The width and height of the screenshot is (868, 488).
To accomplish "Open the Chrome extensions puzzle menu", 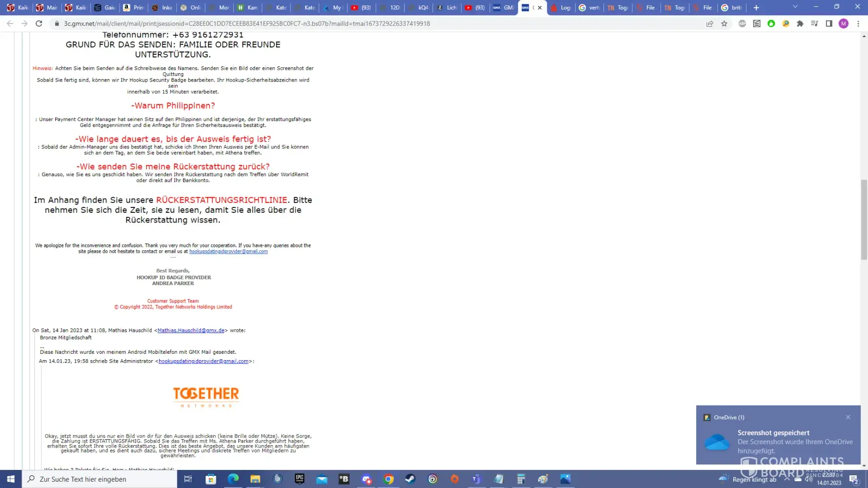I will point(800,23).
